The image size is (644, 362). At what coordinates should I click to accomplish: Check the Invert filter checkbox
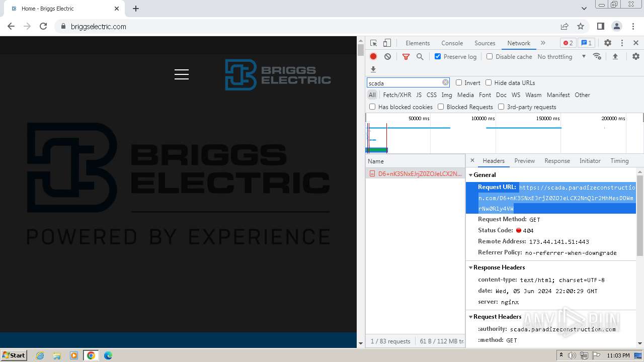459,83
